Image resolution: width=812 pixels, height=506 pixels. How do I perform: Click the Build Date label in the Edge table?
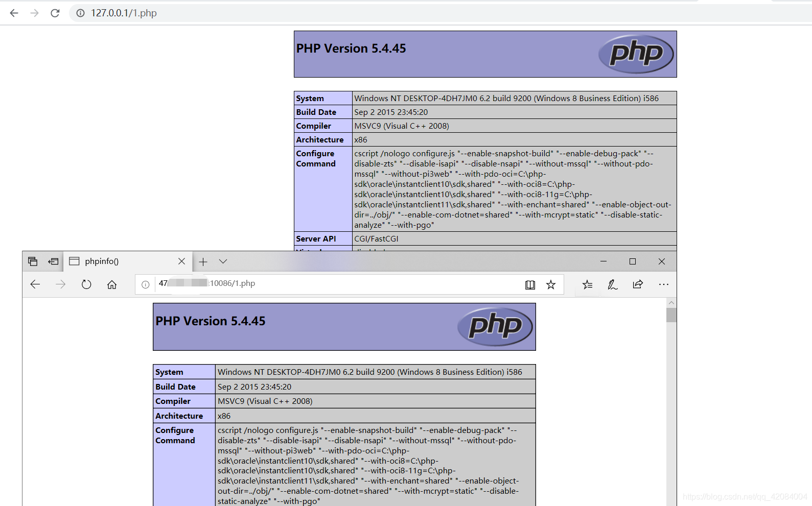tap(176, 387)
